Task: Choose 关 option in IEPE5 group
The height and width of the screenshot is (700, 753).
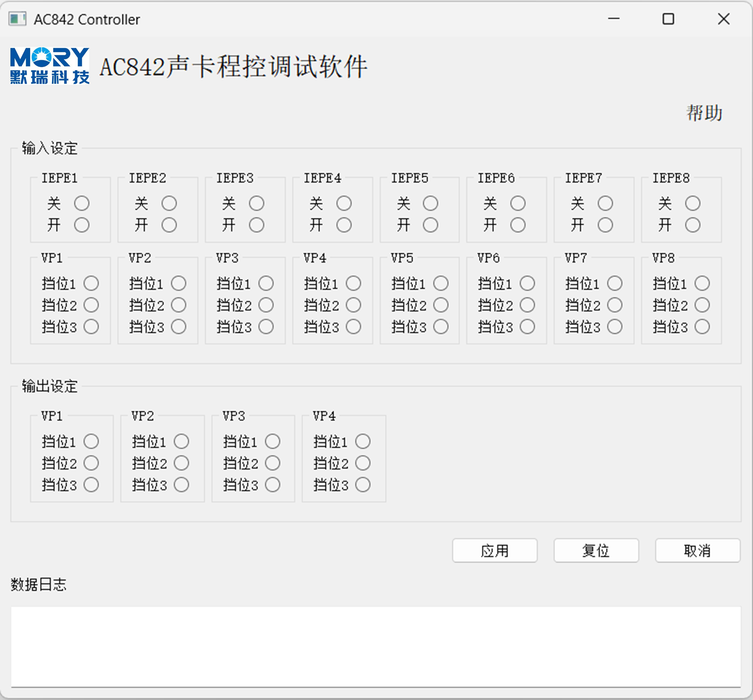Action: tap(431, 203)
